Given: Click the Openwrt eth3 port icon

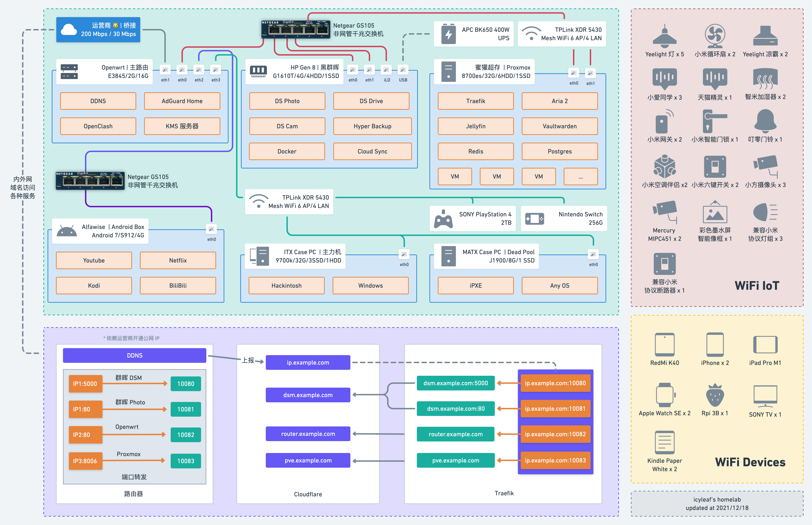Looking at the screenshot, I should pyautogui.click(x=216, y=70).
